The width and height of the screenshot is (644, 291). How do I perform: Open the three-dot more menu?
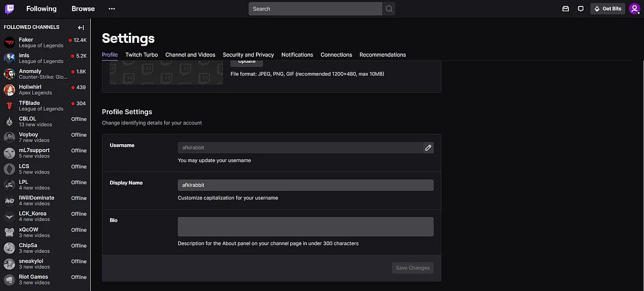112,9
